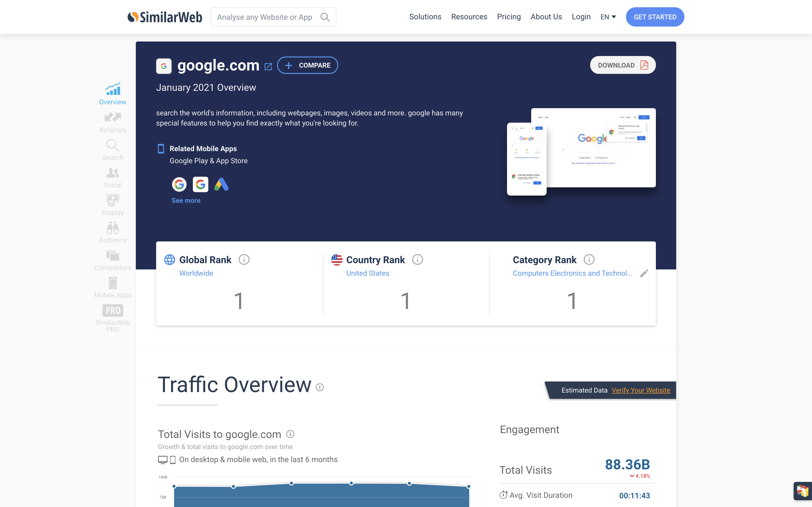Go to the Pricing page
The width and height of the screenshot is (812, 507).
[509, 17]
